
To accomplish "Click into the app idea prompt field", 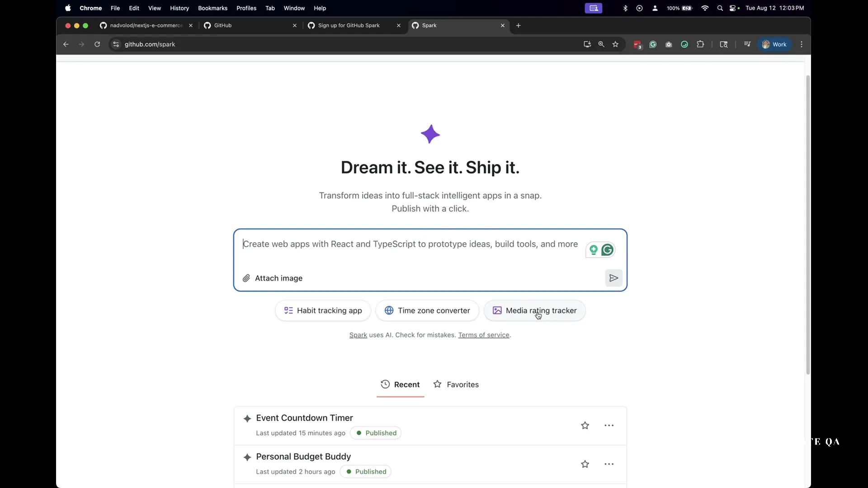I will point(409,244).
